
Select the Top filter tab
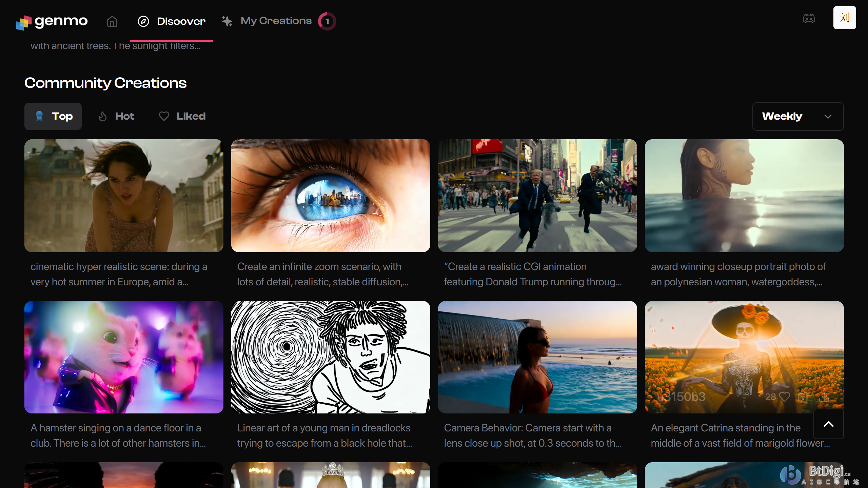53,116
